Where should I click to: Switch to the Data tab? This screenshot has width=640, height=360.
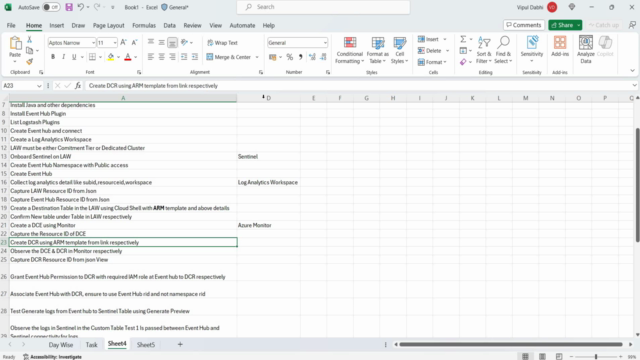pos(169,25)
